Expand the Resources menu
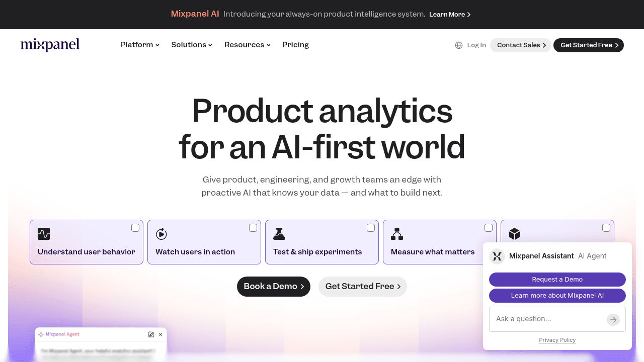 click(248, 45)
